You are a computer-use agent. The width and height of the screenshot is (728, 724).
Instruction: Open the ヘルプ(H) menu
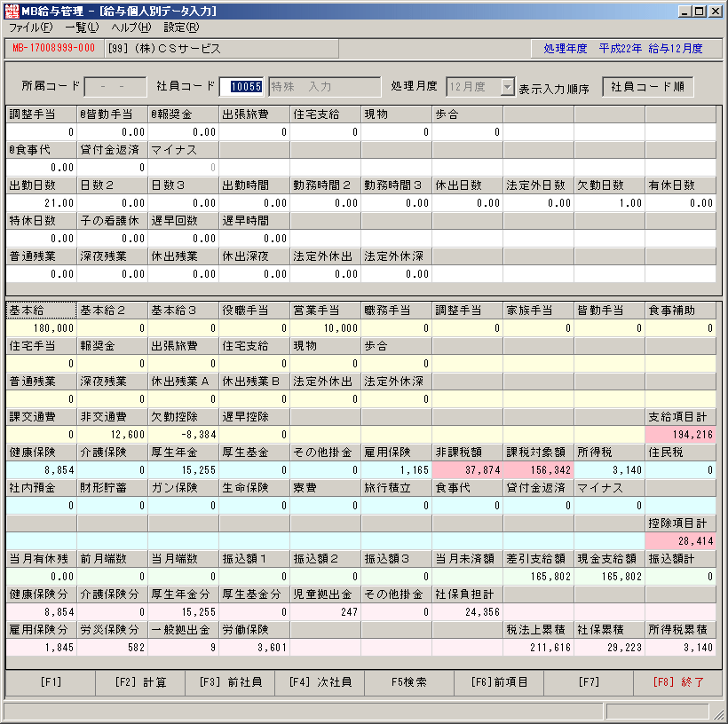coord(131,28)
